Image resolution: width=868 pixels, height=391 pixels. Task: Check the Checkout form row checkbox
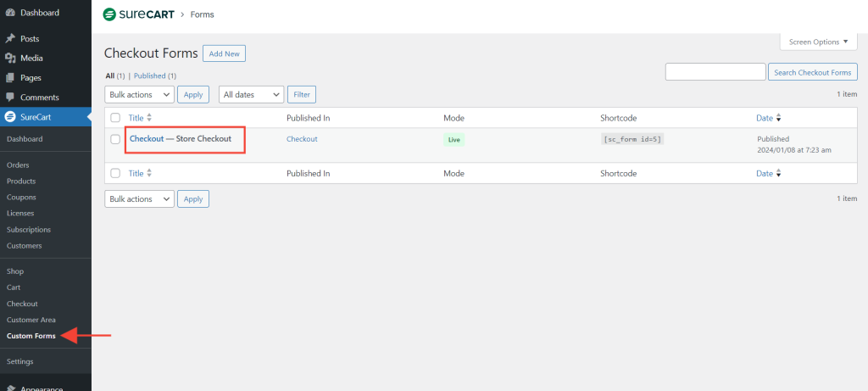tap(115, 139)
